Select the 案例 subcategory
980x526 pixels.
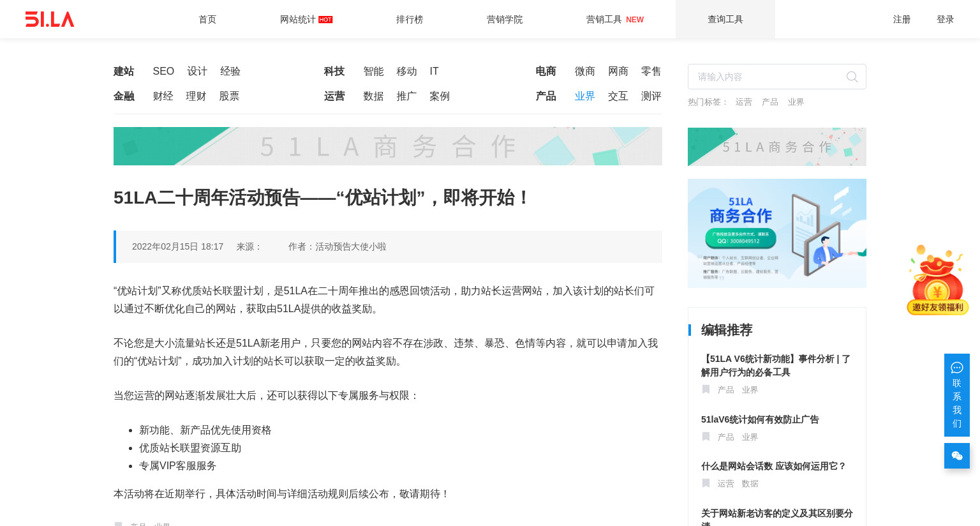pos(440,96)
